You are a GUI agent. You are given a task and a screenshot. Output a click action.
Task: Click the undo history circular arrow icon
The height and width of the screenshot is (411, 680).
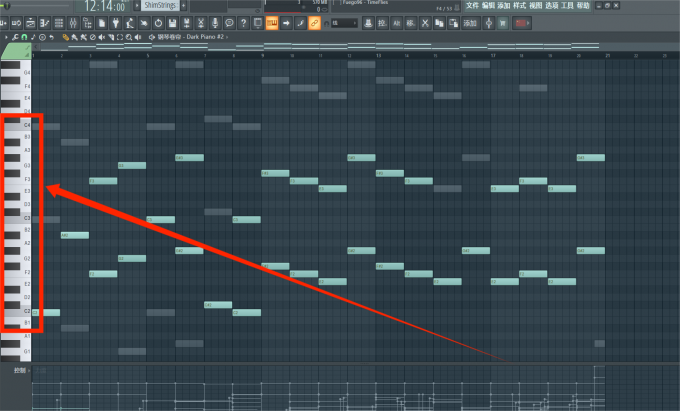pos(158,23)
